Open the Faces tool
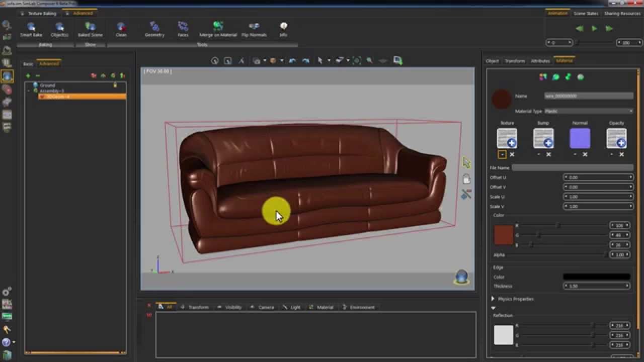Screen dimensions: 644x362 coord(183,29)
